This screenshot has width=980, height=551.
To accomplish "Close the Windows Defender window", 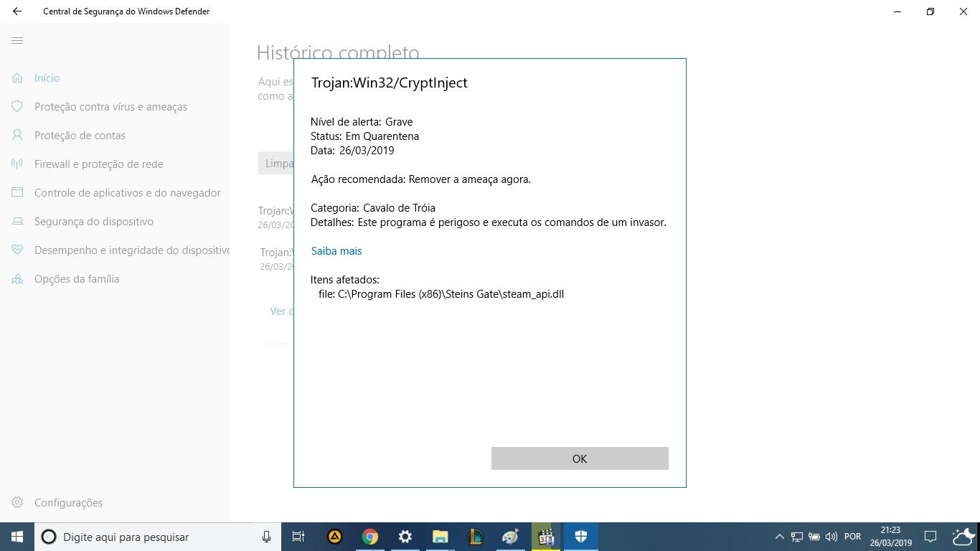I will tap(963, 11).
